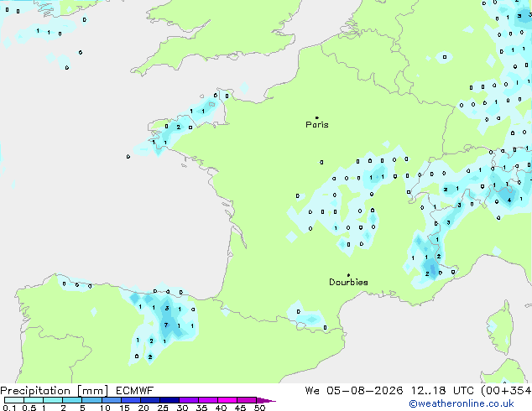Click the black dot marker above Paris
532x411 pixels.
tap(317, 117)
